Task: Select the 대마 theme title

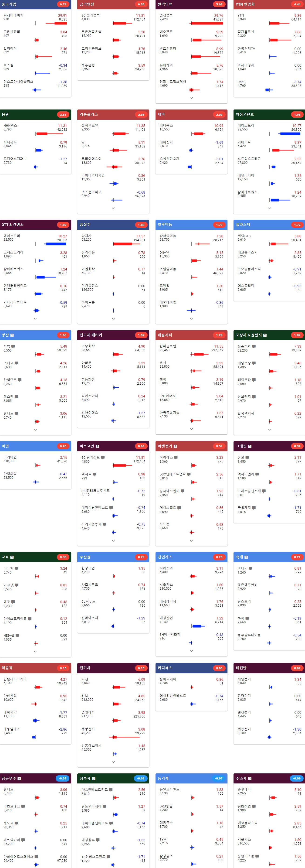Action: coord(161,115)
